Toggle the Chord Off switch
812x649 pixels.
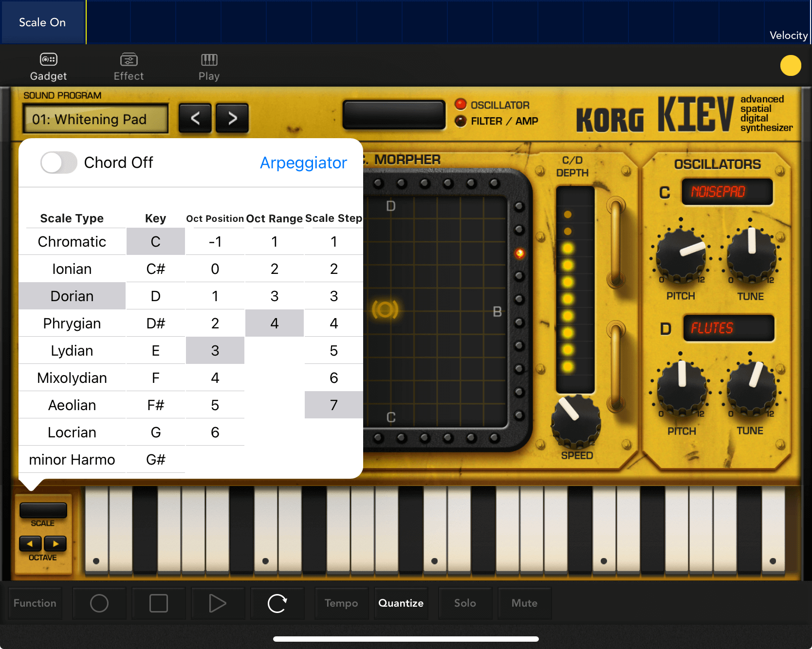(59, 162)
